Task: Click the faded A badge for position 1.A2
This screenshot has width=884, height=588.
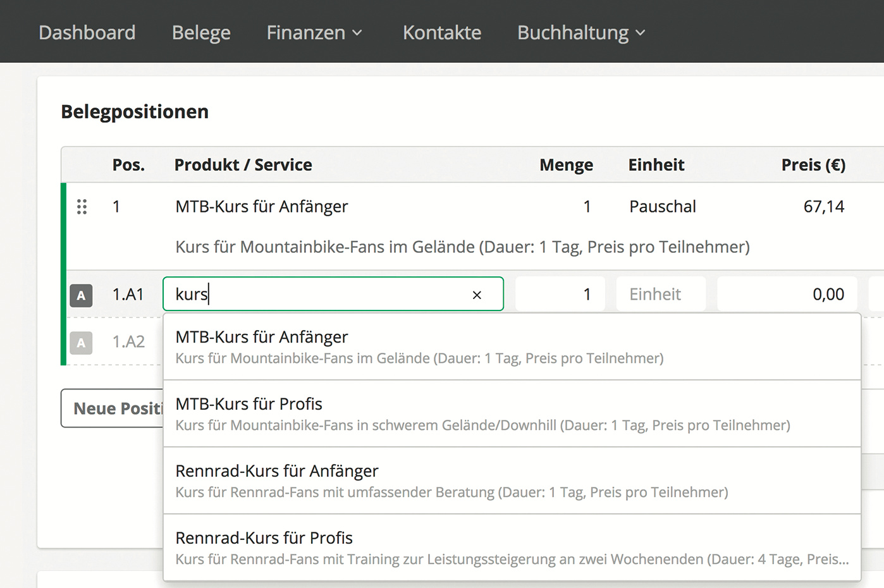Action: point(81,343)
